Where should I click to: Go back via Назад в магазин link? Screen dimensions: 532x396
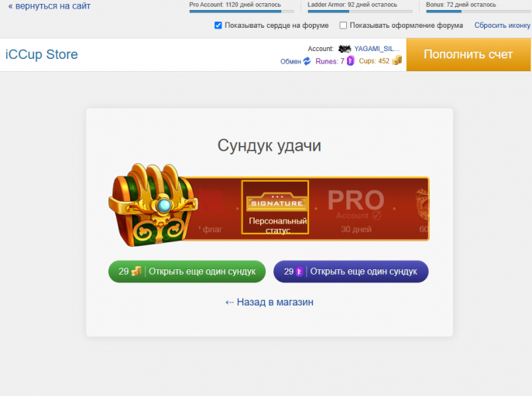point(269,302)
